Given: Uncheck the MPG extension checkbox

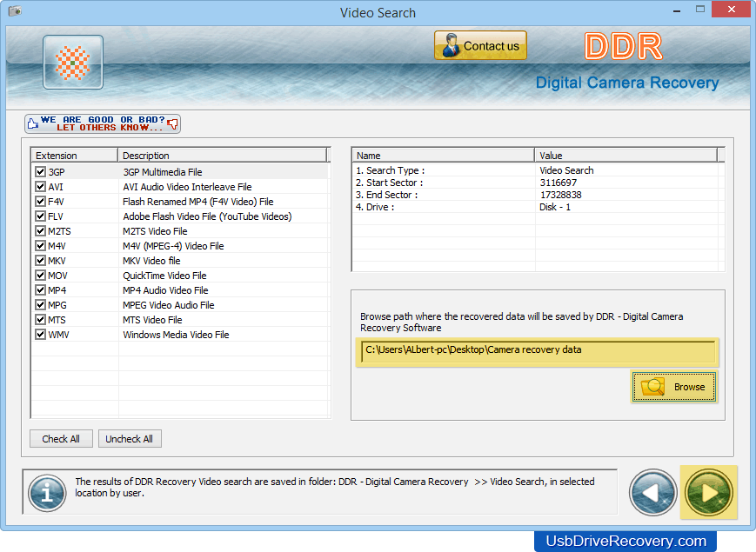Looking at the screenshot, I should (41, 305).
